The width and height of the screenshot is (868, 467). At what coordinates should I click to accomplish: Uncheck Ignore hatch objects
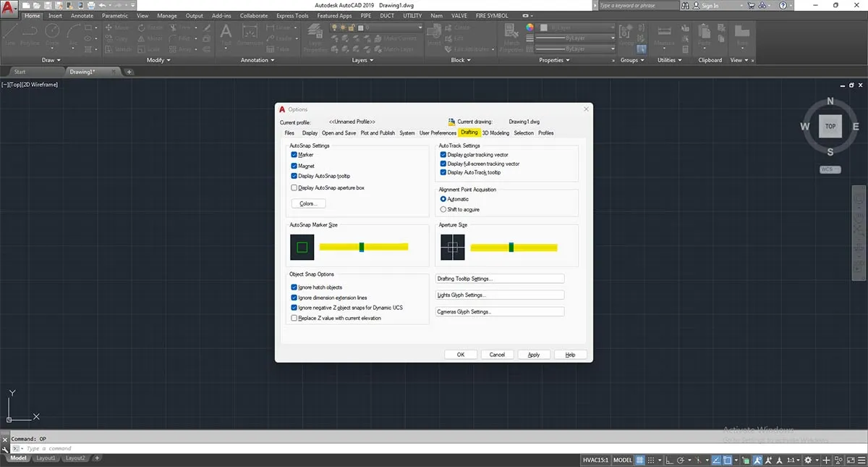coord(294,287)
